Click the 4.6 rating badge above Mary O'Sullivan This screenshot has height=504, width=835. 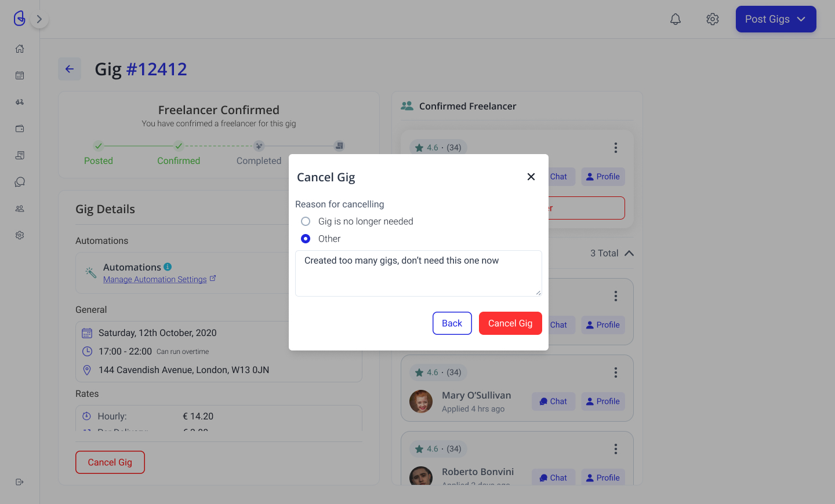click(439, 372)
